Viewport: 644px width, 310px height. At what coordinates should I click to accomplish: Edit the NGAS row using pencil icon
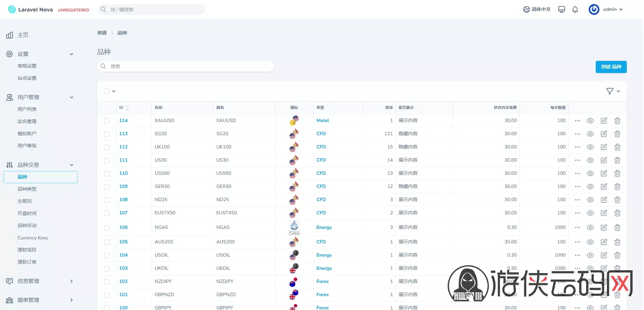603,228
